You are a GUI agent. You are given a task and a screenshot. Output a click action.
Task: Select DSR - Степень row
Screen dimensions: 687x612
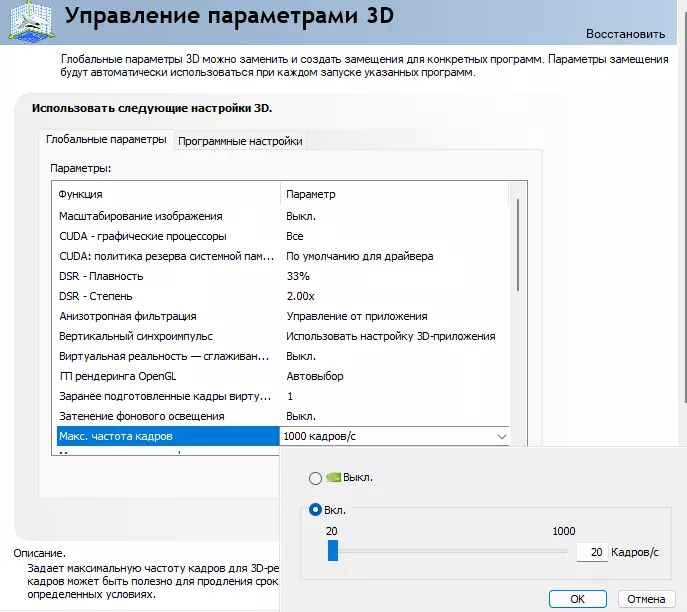click(x=283, y=296)
